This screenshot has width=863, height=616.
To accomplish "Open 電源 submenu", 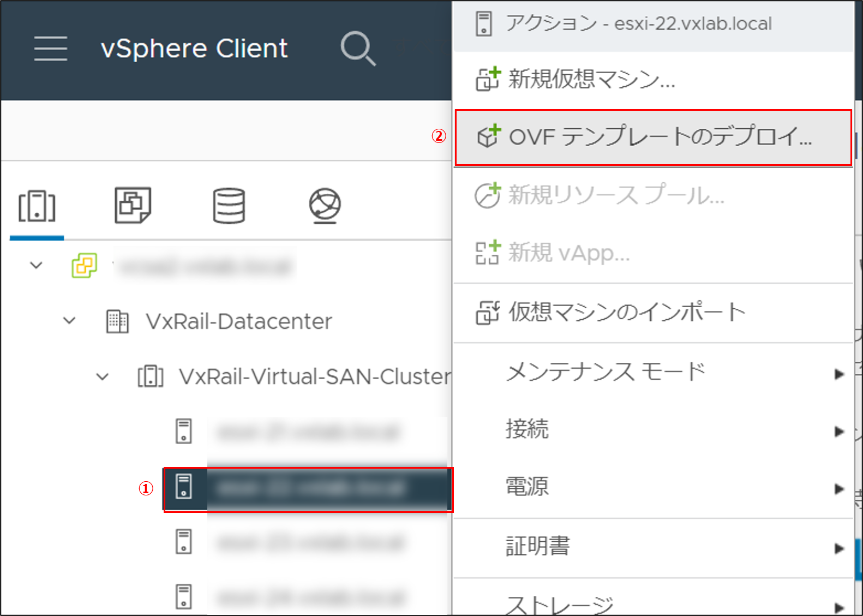I will [x=654, y=487].
